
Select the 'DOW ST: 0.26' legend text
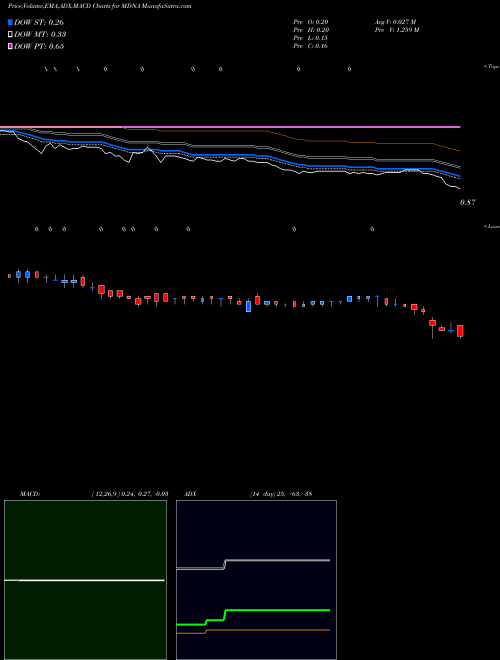(x=39, y=22)
